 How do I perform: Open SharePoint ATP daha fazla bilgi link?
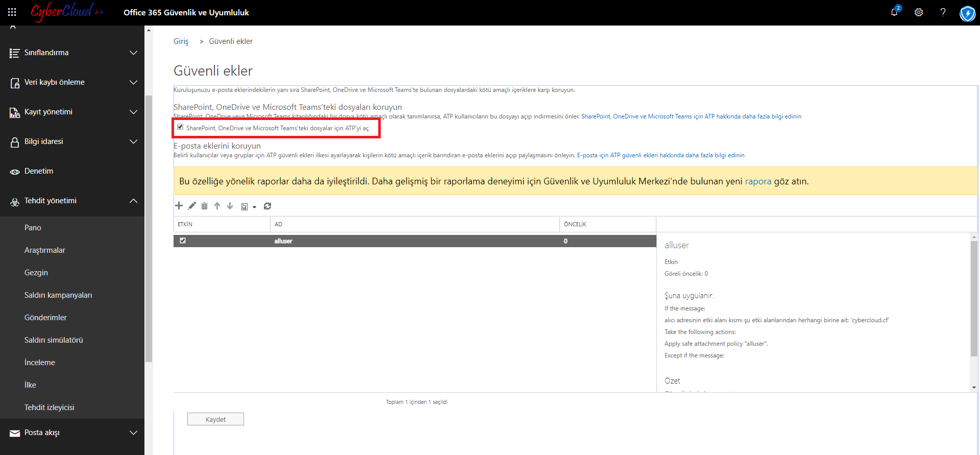(691, 116)
